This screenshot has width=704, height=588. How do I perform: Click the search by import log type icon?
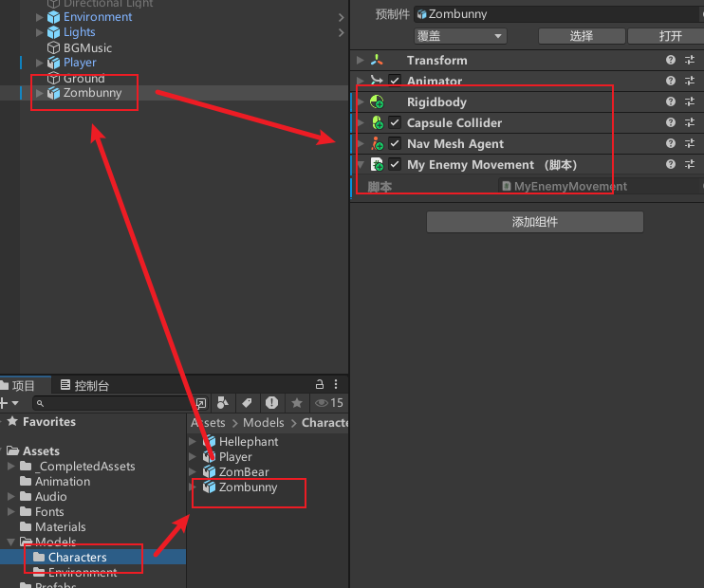[x=271, y=403]
